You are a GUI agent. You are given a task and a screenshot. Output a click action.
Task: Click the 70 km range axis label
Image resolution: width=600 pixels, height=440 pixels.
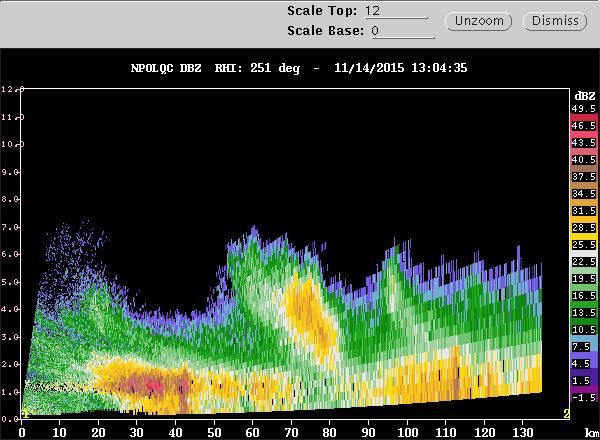290,433
